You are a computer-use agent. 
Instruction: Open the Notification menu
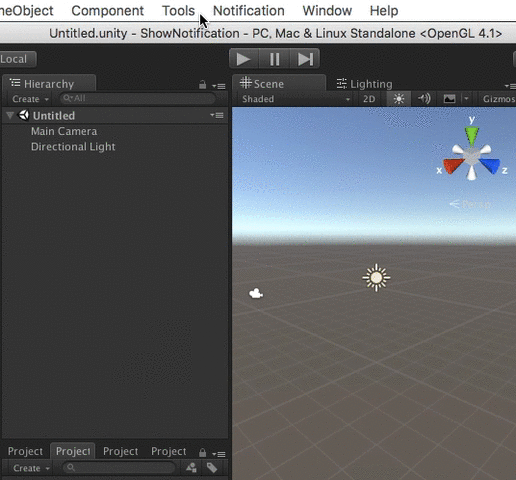pyautogui.click(x=249, y=11)
